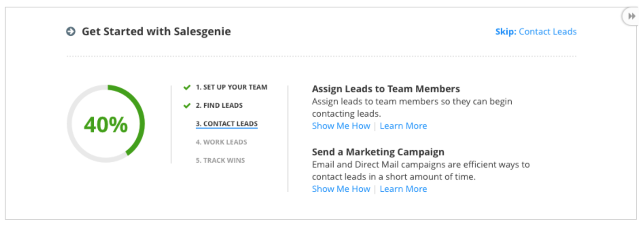Select step 1. Set Up Your Team
Viewport: 644px width, 227px height.
click(x=231, y=87)
